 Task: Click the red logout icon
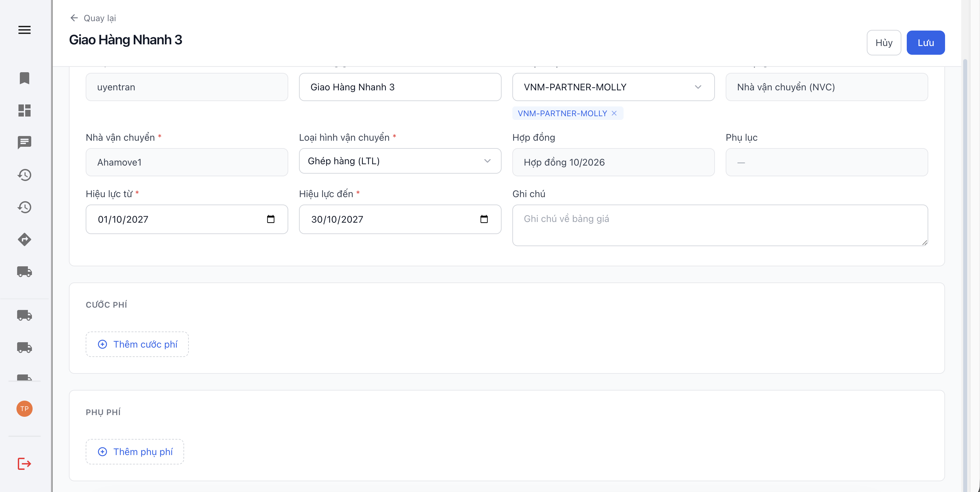tap(24, 463)
